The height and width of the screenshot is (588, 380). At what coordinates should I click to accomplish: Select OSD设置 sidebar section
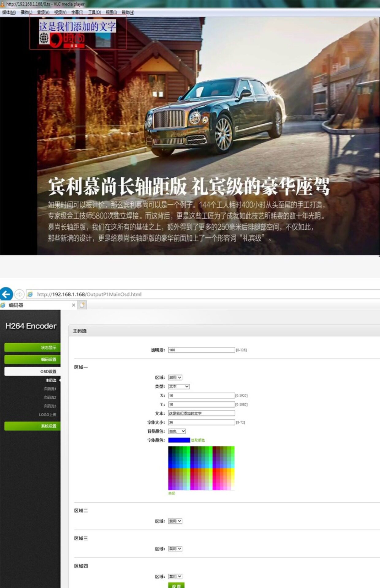point(32,371)
